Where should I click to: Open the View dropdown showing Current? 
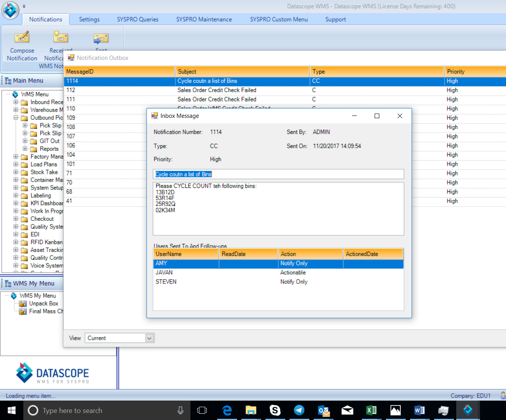tap(149, 338)
